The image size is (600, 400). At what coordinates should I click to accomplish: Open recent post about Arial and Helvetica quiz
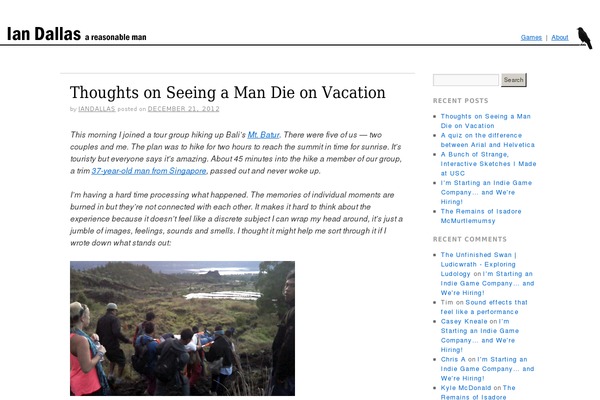[x=488, y=140]
